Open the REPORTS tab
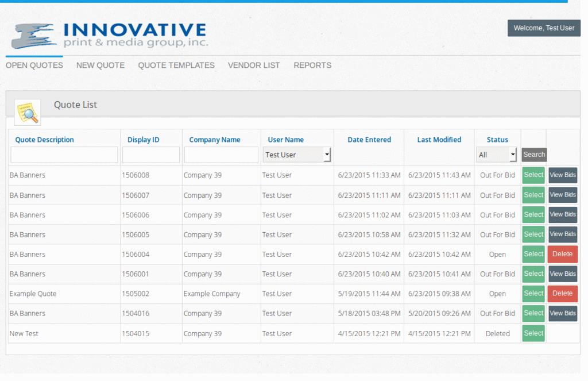The image size is (588, 381). 312,66
